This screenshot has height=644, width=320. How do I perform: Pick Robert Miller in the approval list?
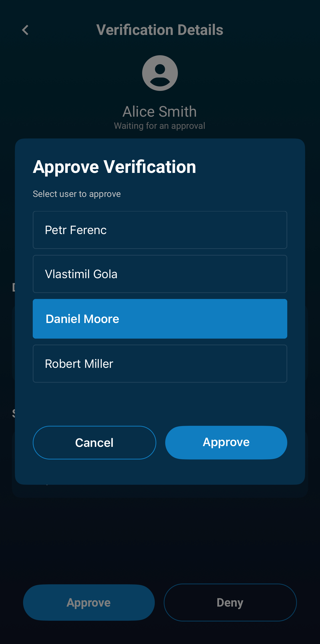pos(160,364)
